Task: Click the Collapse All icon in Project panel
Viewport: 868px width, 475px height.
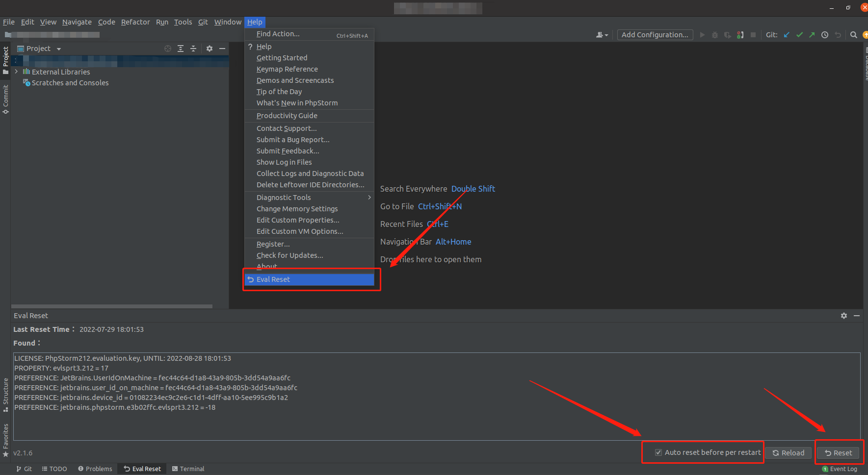Action: coord(193,49)
